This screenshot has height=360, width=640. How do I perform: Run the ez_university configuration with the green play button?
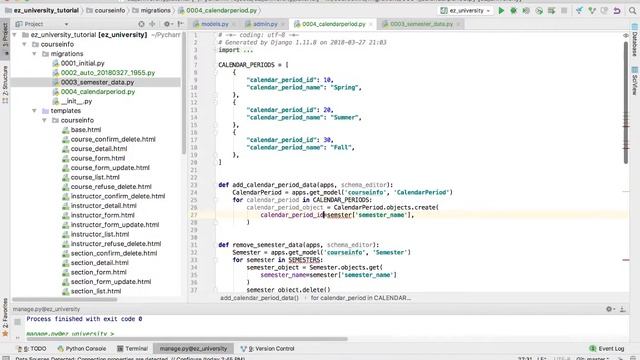501,11
